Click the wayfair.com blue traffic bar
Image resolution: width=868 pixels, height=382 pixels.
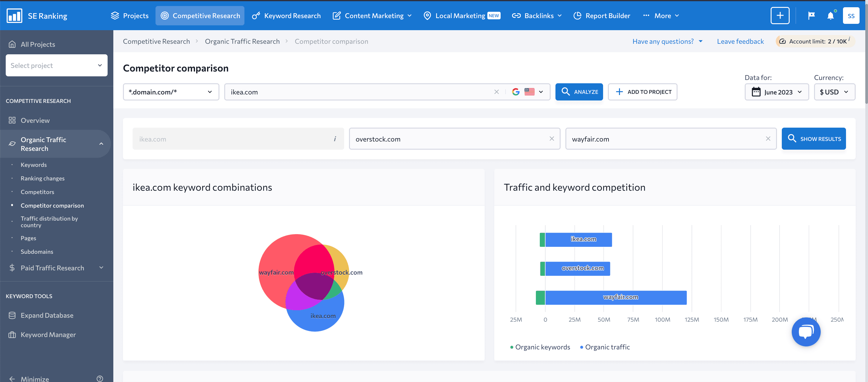(616, 298)
